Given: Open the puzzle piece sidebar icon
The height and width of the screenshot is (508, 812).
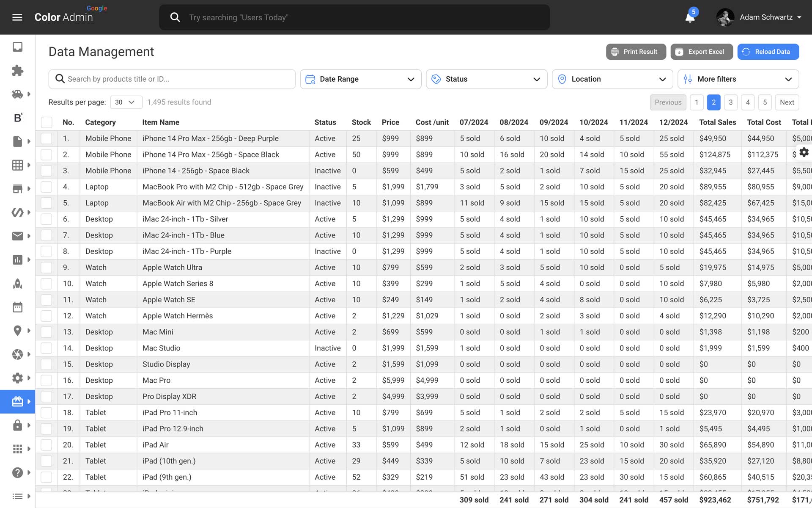Looking at the screenshot, I should click(17, 70).
